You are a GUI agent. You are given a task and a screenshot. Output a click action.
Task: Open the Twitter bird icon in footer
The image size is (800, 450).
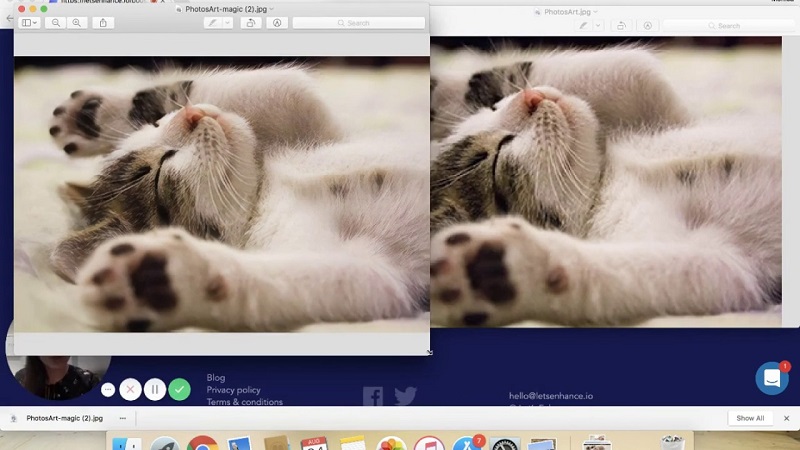[x=405, y=397]
